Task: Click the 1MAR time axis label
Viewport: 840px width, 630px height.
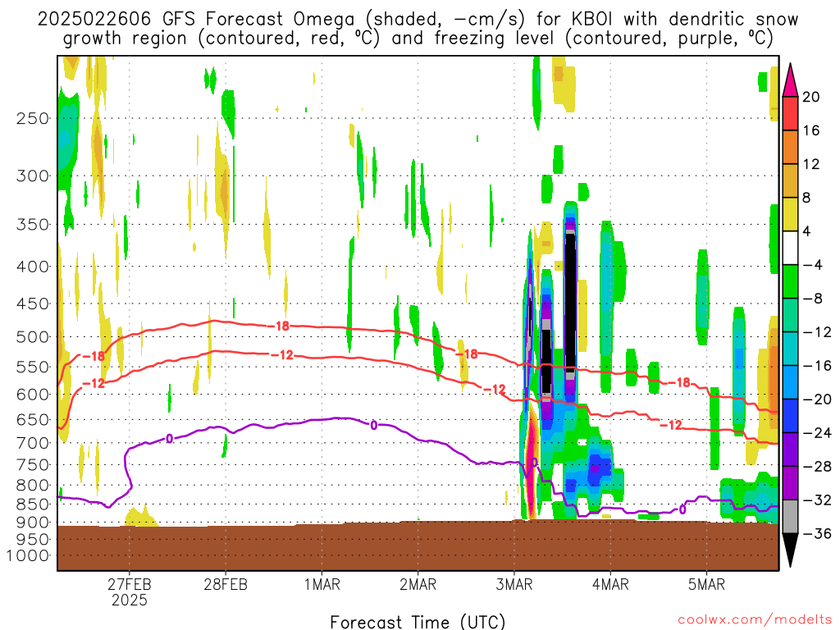Action: pyautogui.click(x=322, y=584)
